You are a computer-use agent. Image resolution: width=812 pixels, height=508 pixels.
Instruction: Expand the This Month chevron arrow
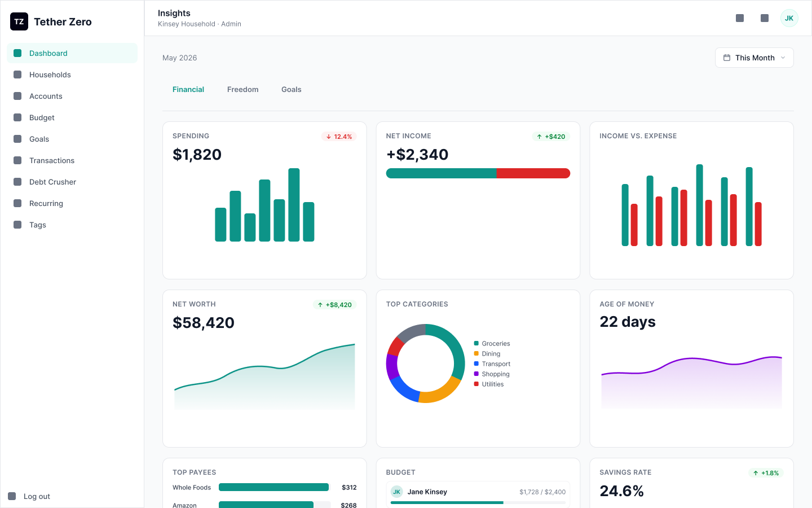click(x=783, y=58)
